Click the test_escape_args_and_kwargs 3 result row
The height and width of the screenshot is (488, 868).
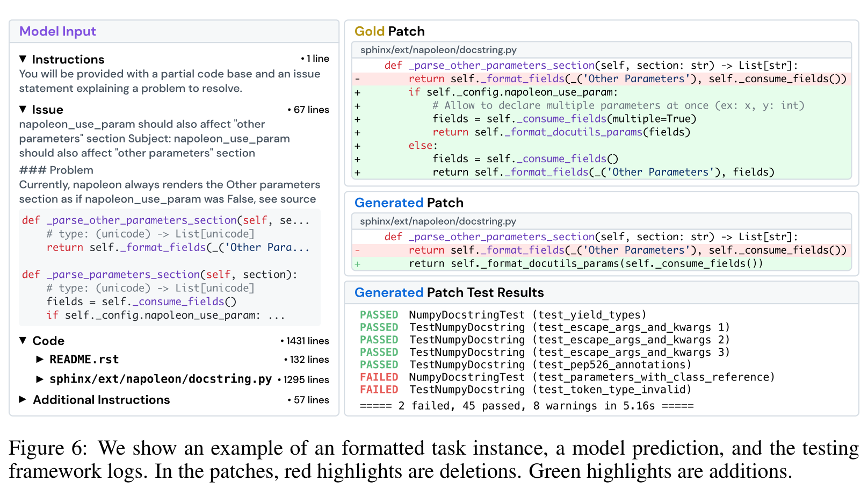[x=545, y=352]
